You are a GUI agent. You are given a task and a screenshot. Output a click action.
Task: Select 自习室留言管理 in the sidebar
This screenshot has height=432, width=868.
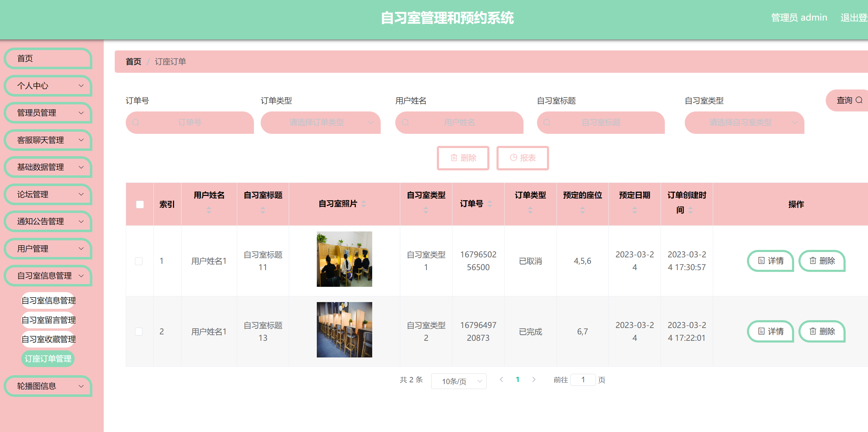pyautogui.click(x=48, y=319)
